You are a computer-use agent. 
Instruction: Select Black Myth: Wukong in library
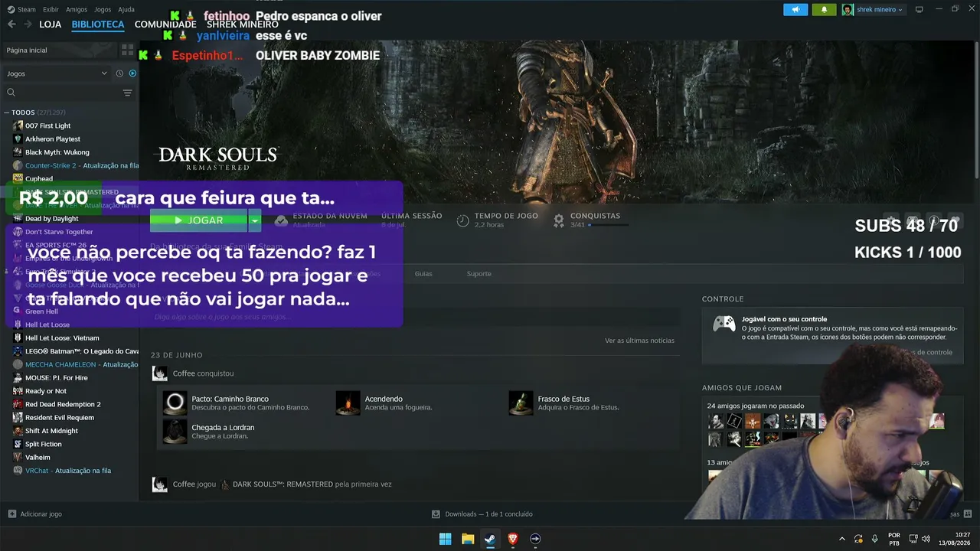coord(57,152)
